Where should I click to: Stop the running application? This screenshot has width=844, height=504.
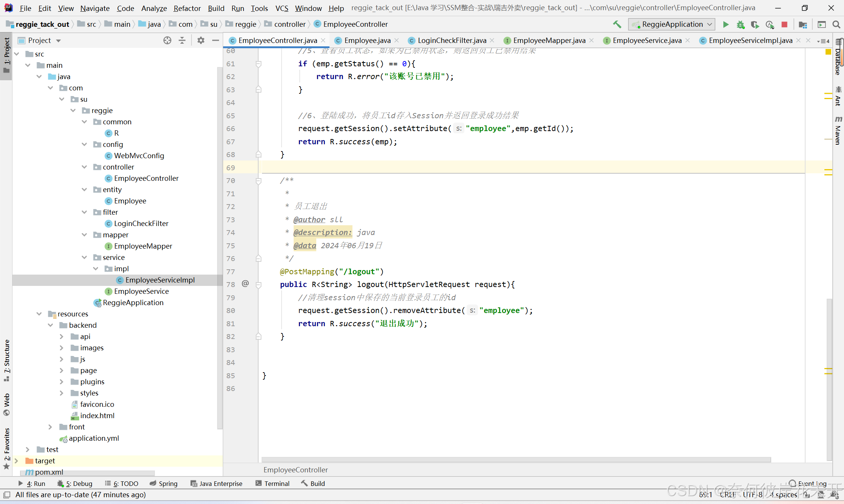[784, 24]
